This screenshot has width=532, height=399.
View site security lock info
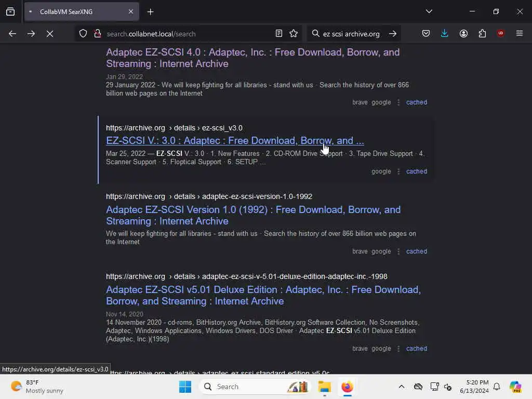click(x=98, y=34)
